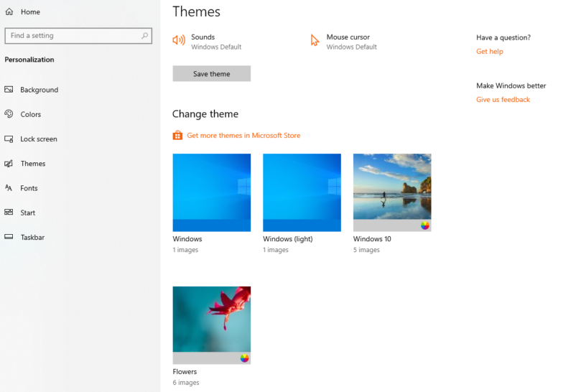Click color wheel badge on Flowers theme
The height and width of the screenshot is (392, 581).
point(245,358)
